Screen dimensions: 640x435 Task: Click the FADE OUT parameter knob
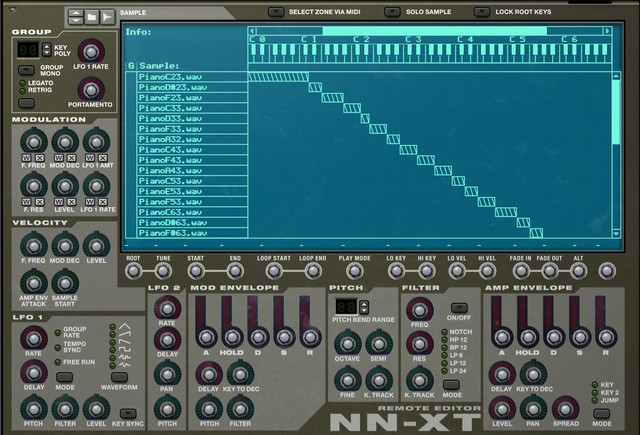pos(549,271)
